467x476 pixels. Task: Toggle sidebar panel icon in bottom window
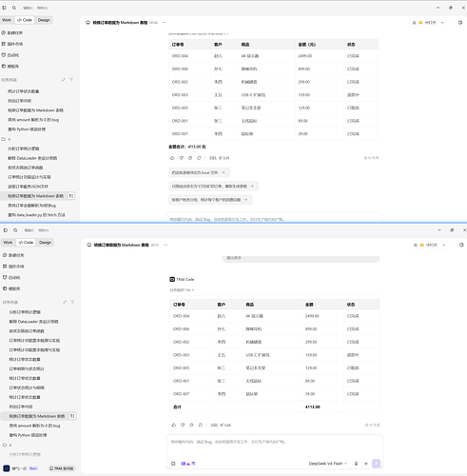[6, 230]
